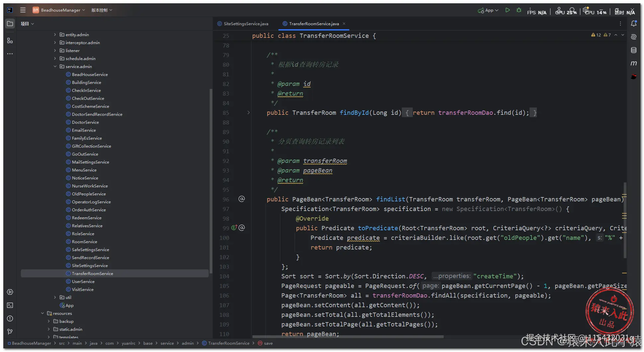The image size is (644, 352).
Task: Unfold the findById method on line 85
Action: pos(249,112)
